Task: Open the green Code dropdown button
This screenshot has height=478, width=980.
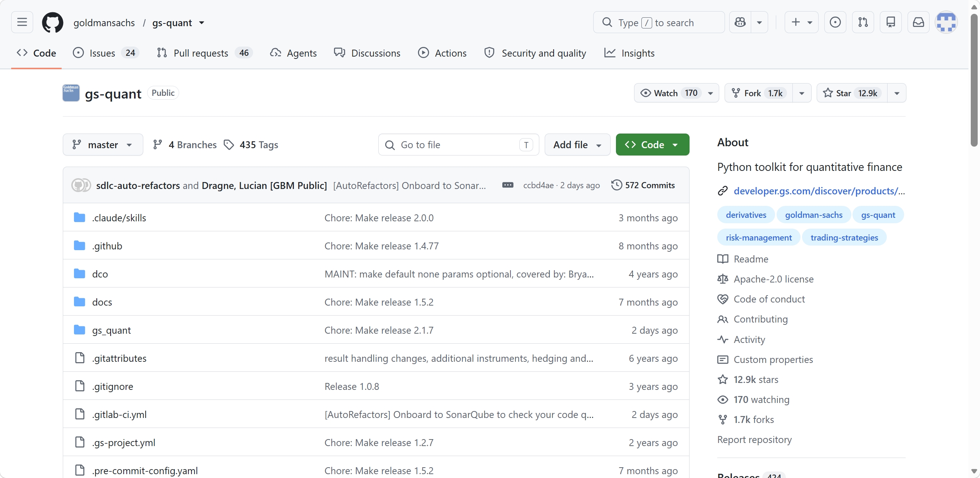Action: (653, 145)
